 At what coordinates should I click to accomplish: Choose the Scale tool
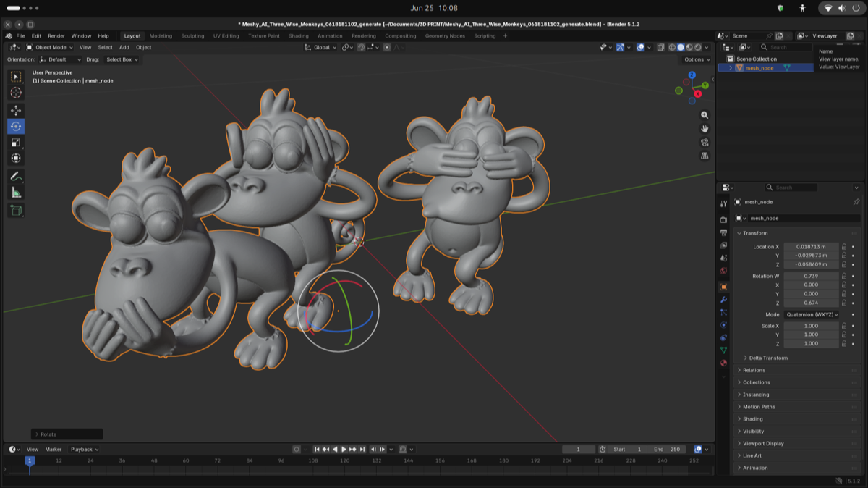click(x=16, y=142)
